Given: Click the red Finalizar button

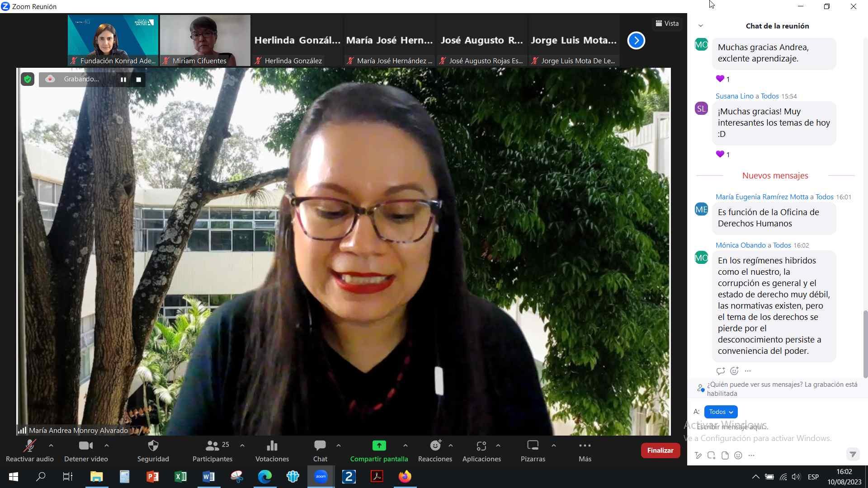Looking at the screenshot, I should click(660, 450).
